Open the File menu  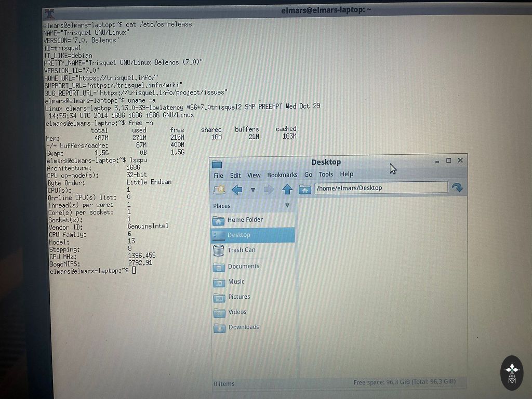tap(219, 176)
